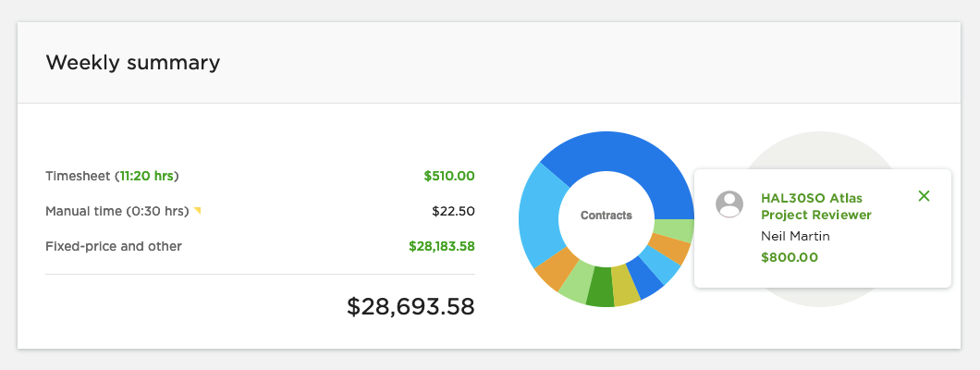Click the $800.00 amount in popup
This screenshot has height=370, width=980.
[x=789, y=257]
